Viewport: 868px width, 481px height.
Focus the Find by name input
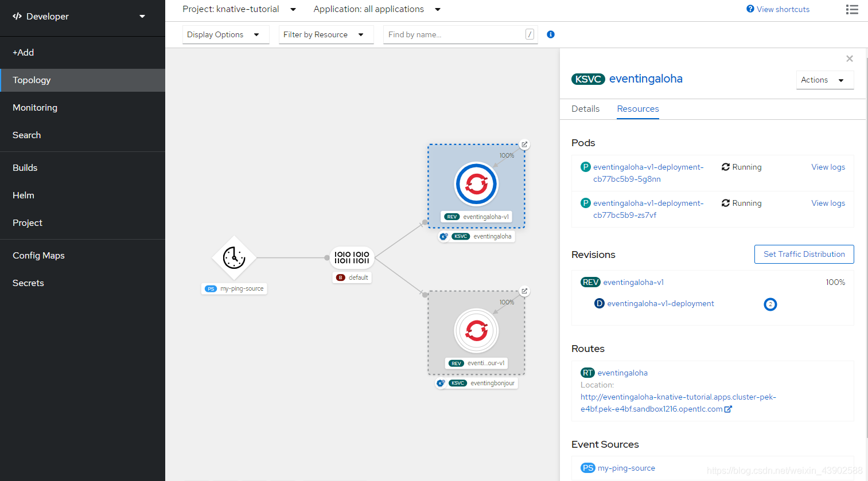pyautogui.click(x=461, y=34)
